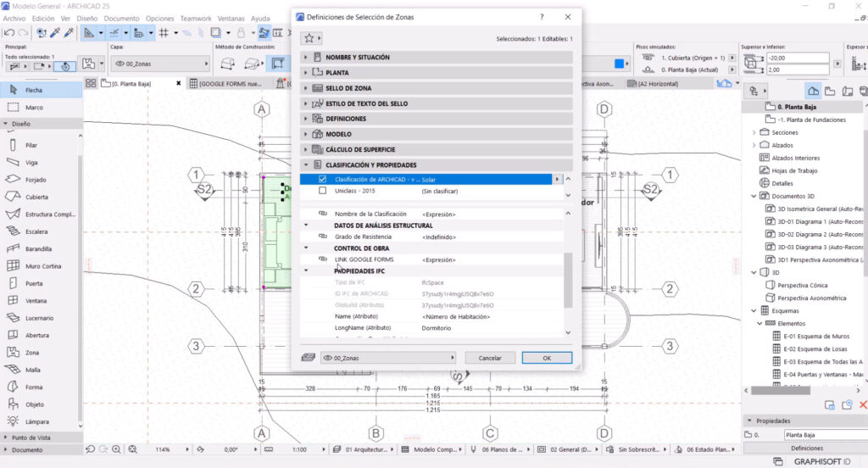The width and height of the screenshot is (868, 468).
Task: Switch to the 0. Planta Baja tab
Action: pos(136,84)
